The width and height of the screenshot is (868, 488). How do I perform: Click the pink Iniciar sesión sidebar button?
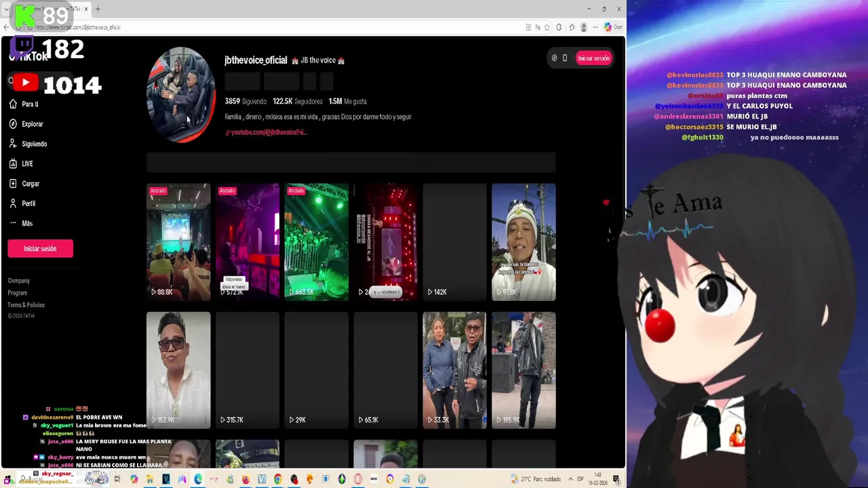coord(40,249)
